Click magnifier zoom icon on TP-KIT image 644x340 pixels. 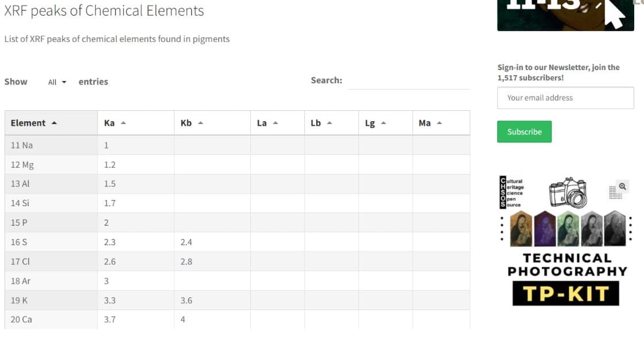[623, 186]
